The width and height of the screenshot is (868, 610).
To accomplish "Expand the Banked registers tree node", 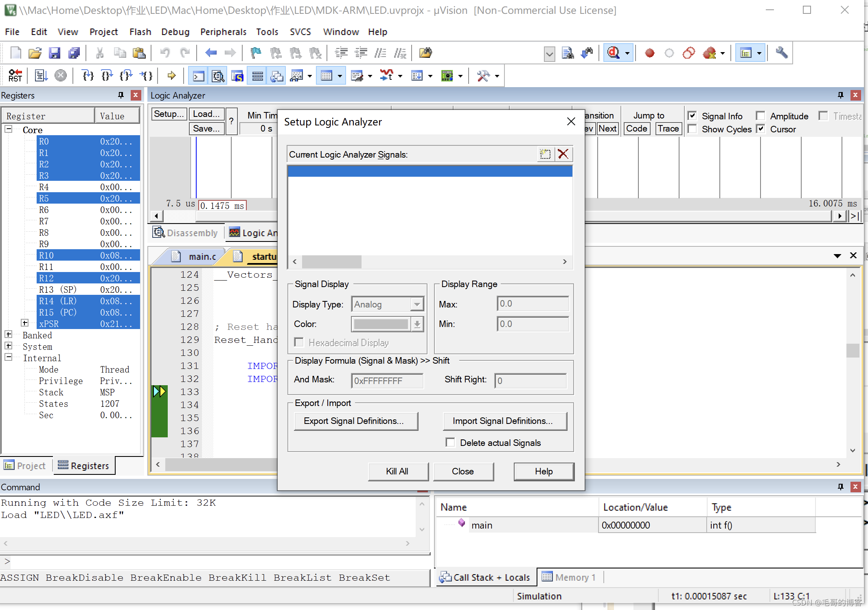I will pyautogui.click(x=9, y=335).
